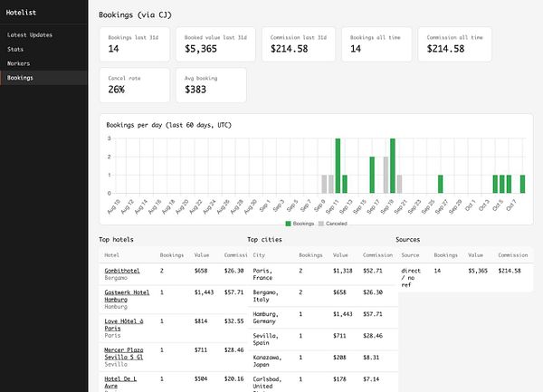The image size is (543, 392).
Task: Click the Bookings (via CJ) heading
Action: click(x=135, y=14)
